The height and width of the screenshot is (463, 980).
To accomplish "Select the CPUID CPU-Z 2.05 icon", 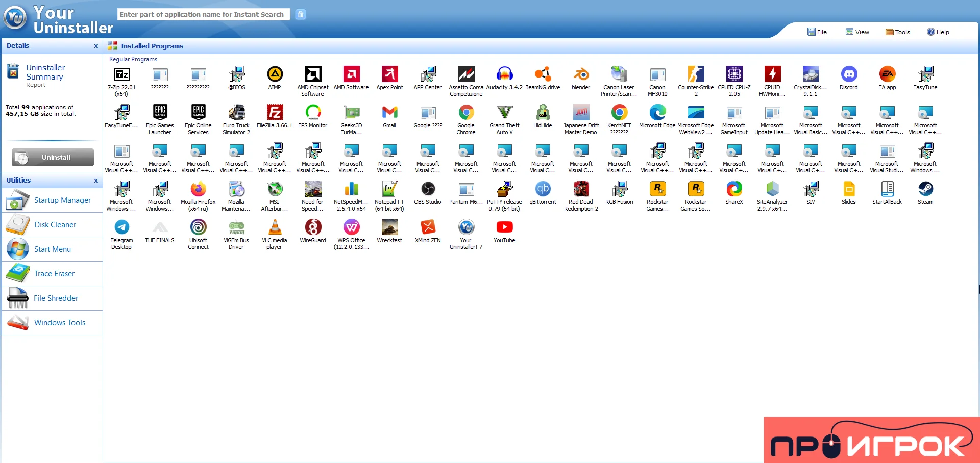I will pos(734,74).
